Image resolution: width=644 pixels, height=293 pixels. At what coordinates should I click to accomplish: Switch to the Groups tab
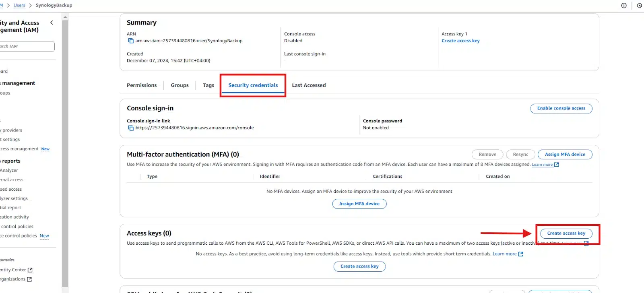tap(180, 85)
